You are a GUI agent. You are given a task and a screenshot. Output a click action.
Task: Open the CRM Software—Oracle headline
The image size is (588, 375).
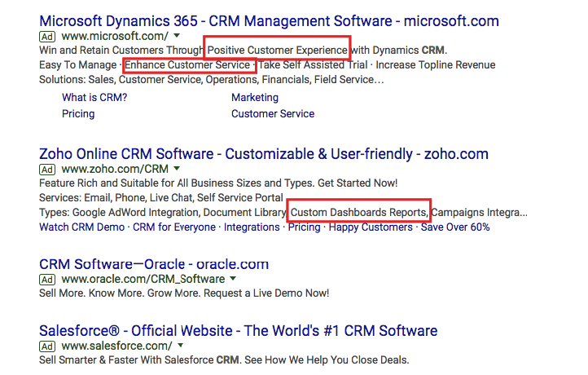[x=154, y=264]
